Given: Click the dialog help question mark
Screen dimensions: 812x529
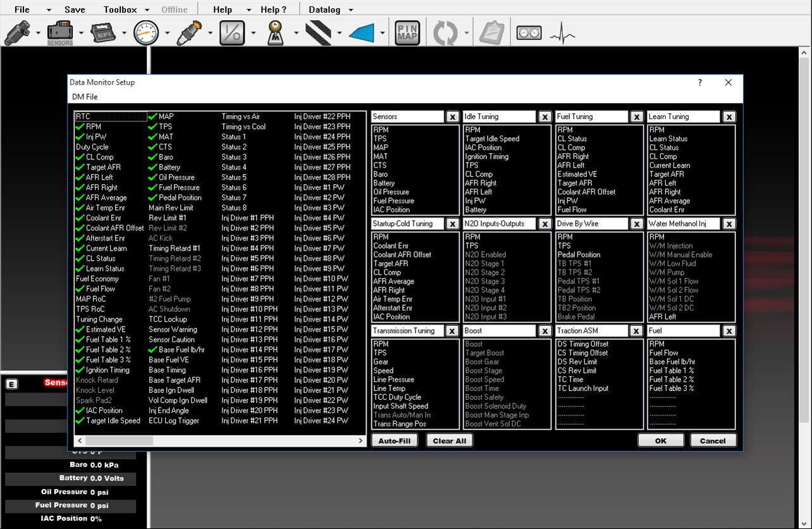Looking at the screenshot, I should pyautogui.click(x=699, y=82).
